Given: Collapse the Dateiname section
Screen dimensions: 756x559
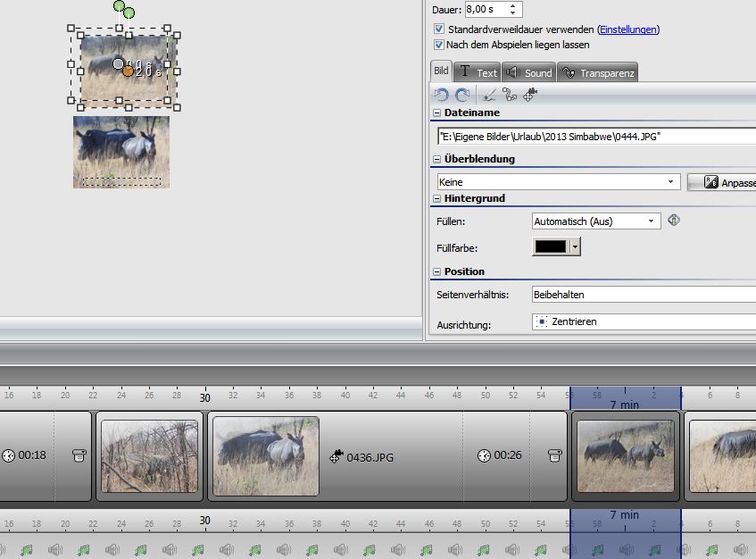Looking at the screenshot, I should [437, 113].
